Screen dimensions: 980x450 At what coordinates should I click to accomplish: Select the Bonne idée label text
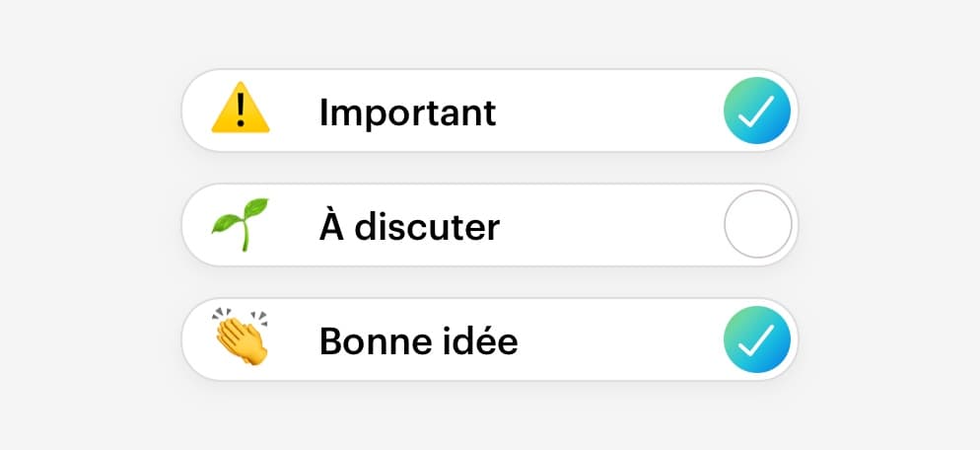[418, 341]
